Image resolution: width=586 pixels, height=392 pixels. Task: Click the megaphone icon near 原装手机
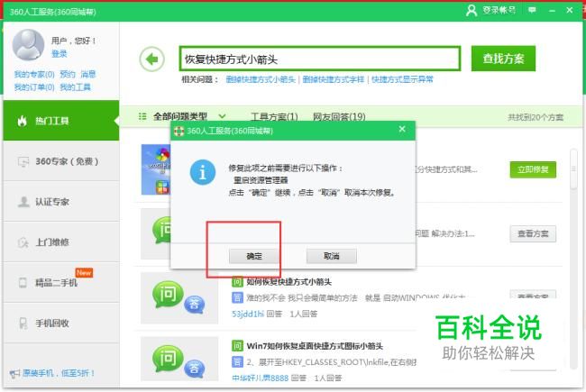(14, 373)
